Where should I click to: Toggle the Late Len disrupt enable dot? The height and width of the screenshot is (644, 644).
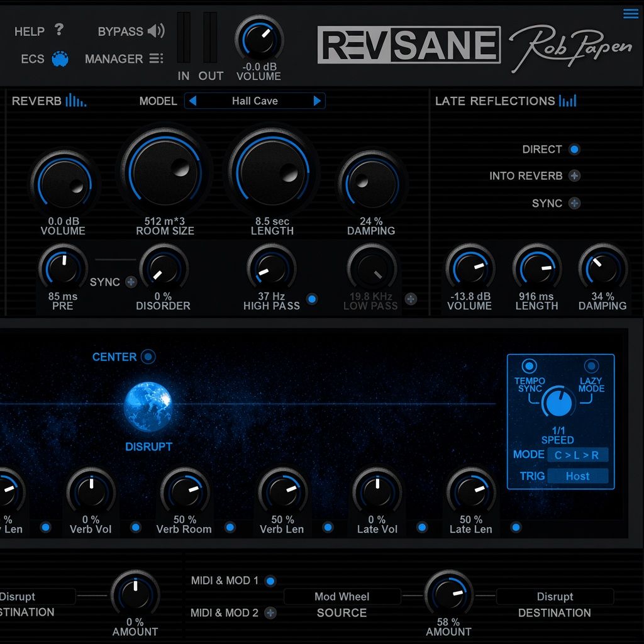516,528
